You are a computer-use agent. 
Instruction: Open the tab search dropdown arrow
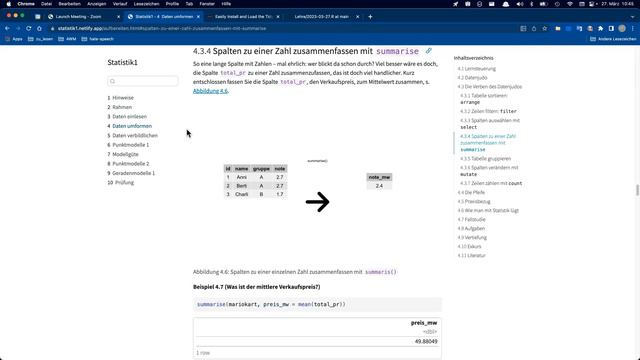pyautogui.click(x=632, y=17)
